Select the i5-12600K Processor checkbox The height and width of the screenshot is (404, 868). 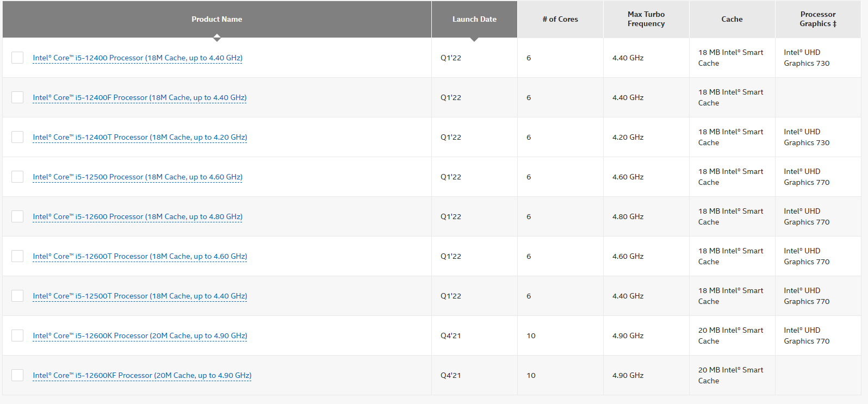coord(17,335)
